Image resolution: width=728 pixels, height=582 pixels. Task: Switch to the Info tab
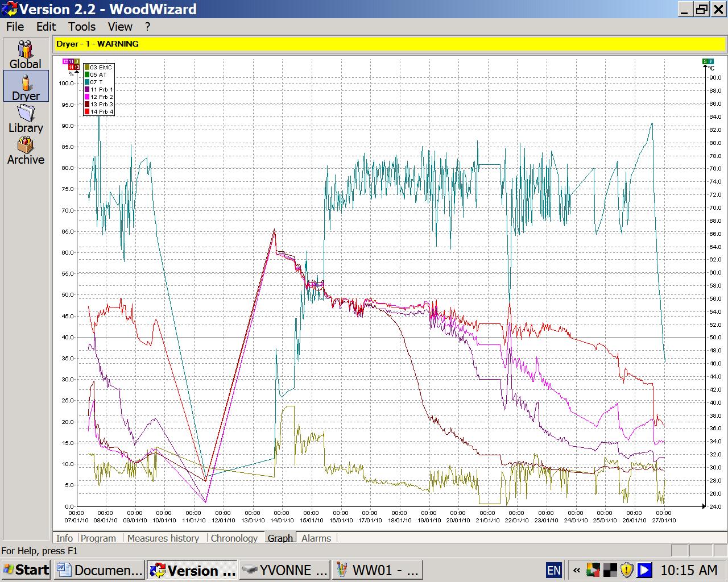pos(64,538)
